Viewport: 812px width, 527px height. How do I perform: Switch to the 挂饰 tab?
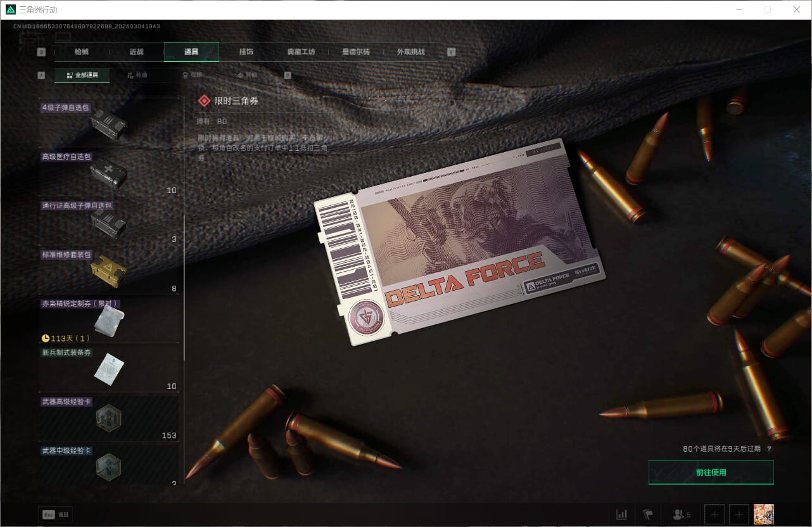coord(246,52)
